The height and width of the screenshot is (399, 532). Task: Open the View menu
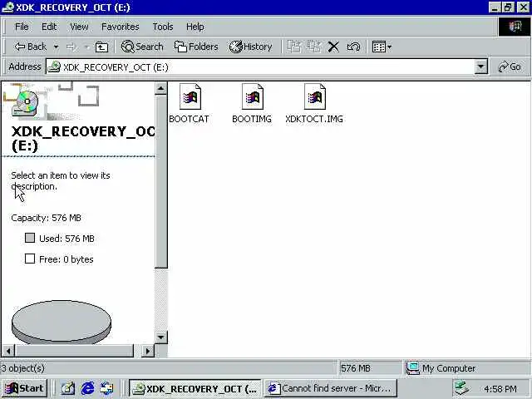coord(79,27)
